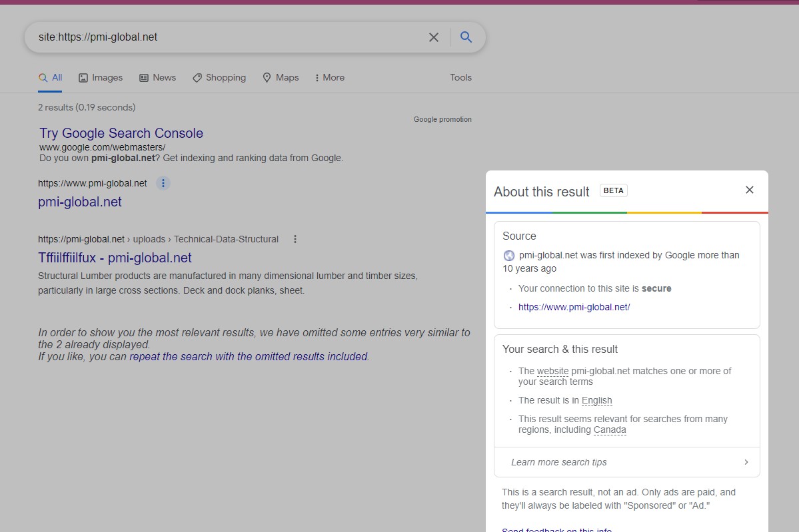Close the About this result panel

pos(749,190)
